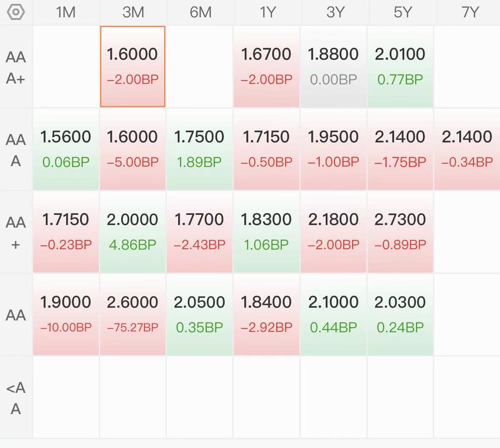Open the AA+ 5Y cell 2.7300

pos(400,232)
